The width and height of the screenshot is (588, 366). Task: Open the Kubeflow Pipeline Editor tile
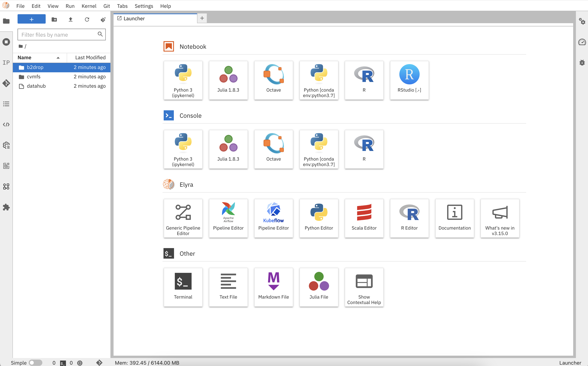tap(273, 218)
